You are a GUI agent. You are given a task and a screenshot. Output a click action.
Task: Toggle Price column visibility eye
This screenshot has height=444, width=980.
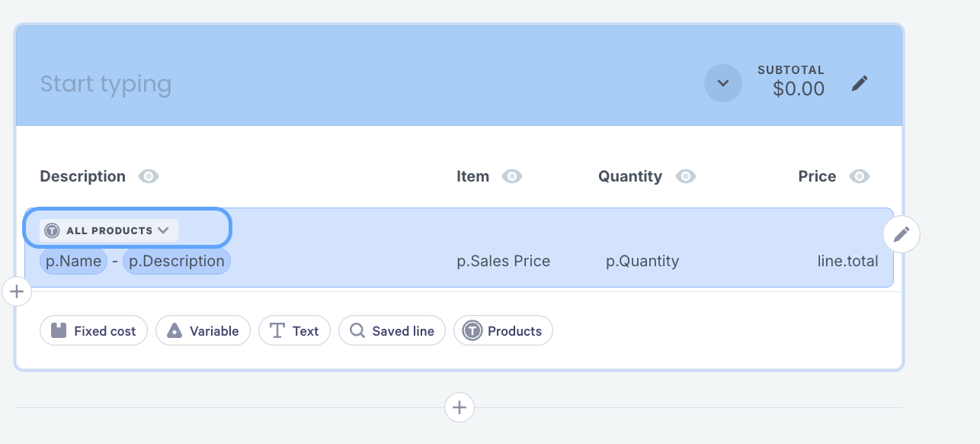(860, 176)
